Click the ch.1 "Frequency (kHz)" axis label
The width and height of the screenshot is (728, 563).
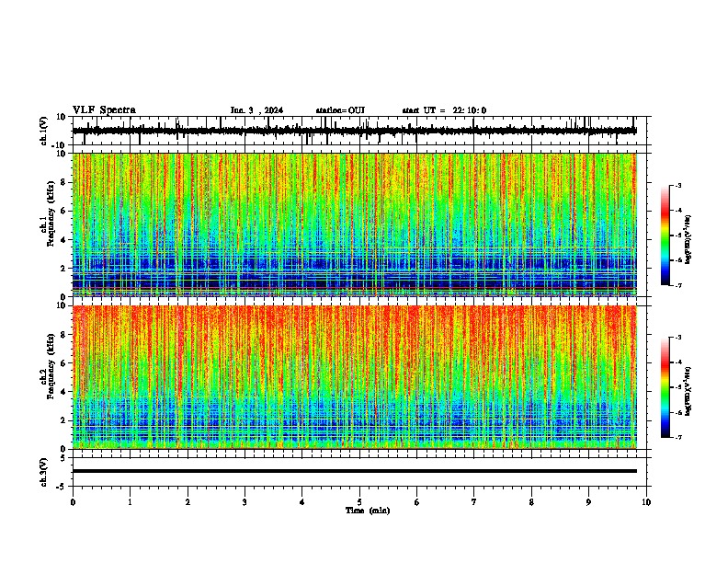[x=51, y=213]
